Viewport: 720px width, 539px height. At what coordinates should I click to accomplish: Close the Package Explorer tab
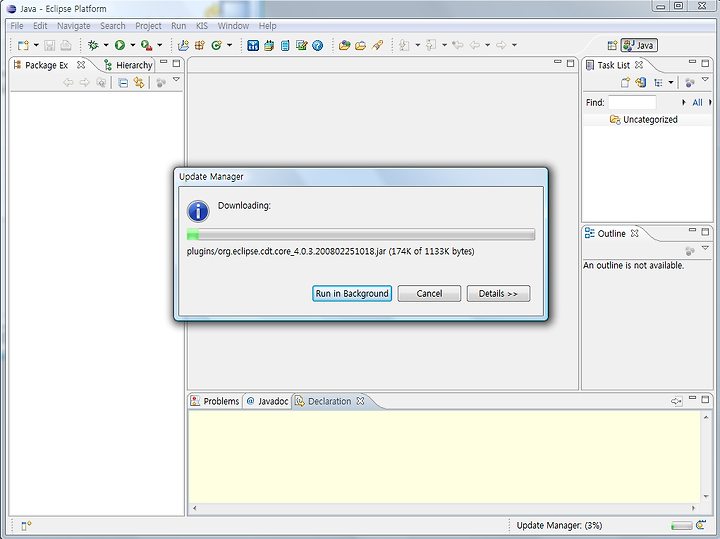click(x=81, y=65)
